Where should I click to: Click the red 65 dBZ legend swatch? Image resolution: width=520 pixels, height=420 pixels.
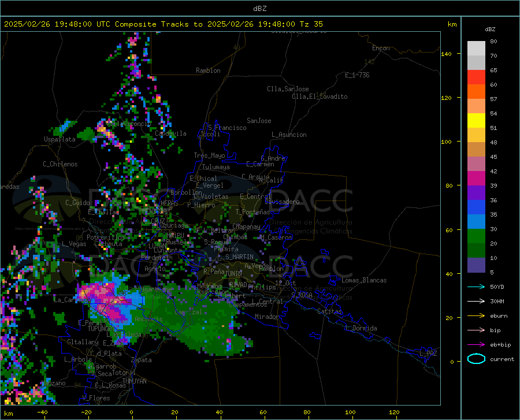tap(476, 77)
